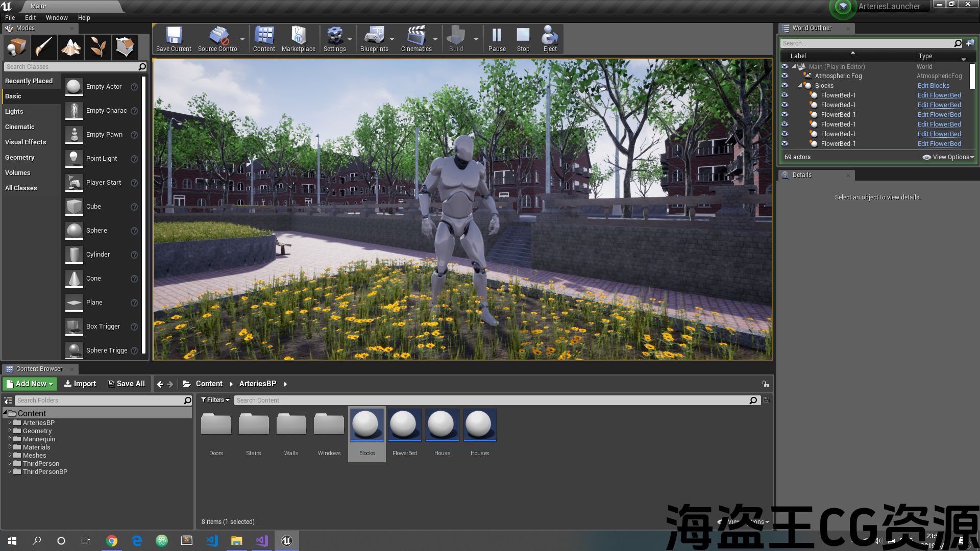The image size is (980, 551).
Task: Select the Landscape mode icon
Action: (x=71, y=47)
